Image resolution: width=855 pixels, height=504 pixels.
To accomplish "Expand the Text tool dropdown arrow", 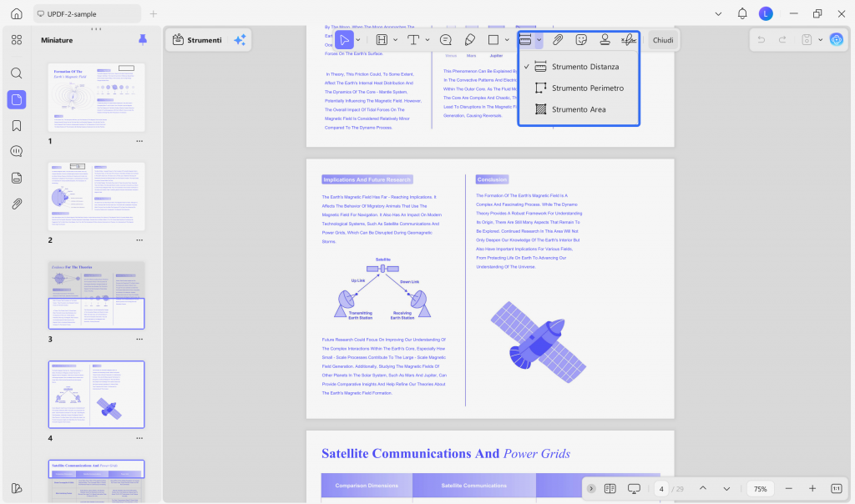I will point(427,40).
